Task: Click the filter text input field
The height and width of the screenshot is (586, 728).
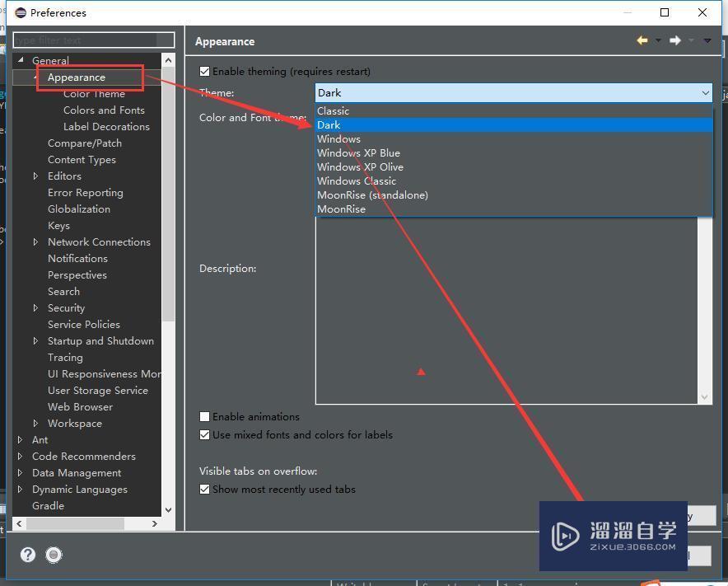Action: click(94, 40)
